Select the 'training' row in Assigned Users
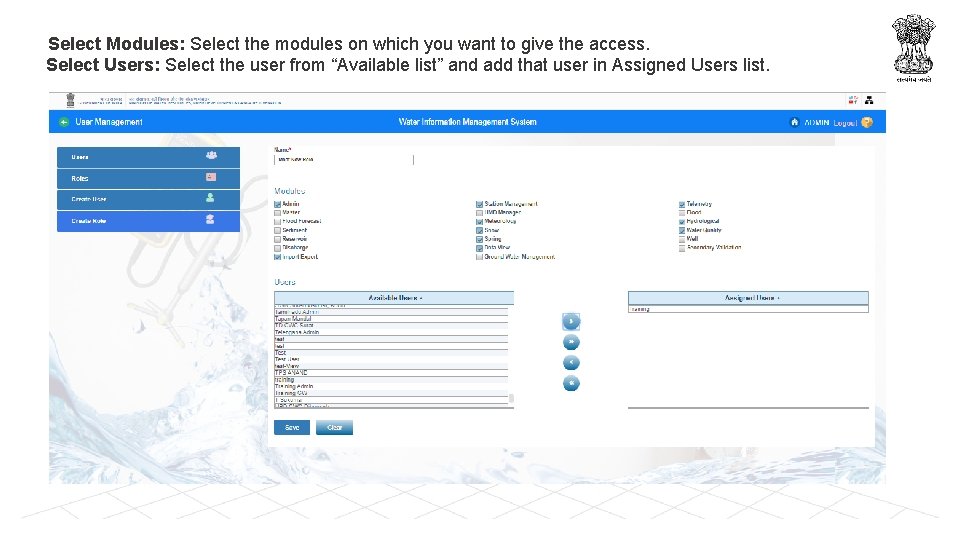 click(x=748, y=309)
